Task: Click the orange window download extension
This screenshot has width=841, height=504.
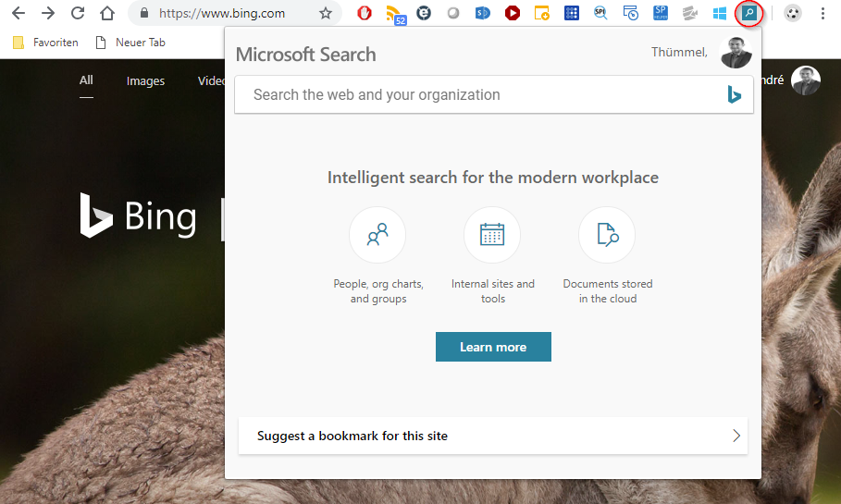Action: point(542,13)
